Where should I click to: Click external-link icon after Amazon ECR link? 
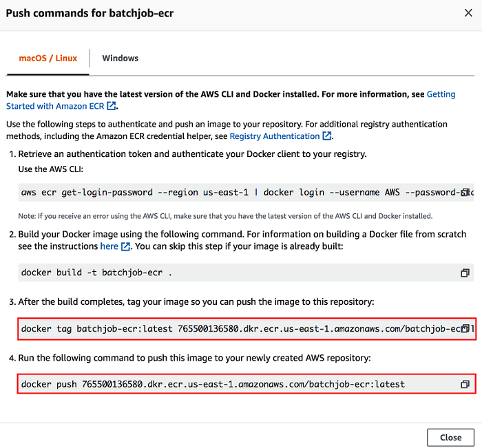(x=112, y=107)
